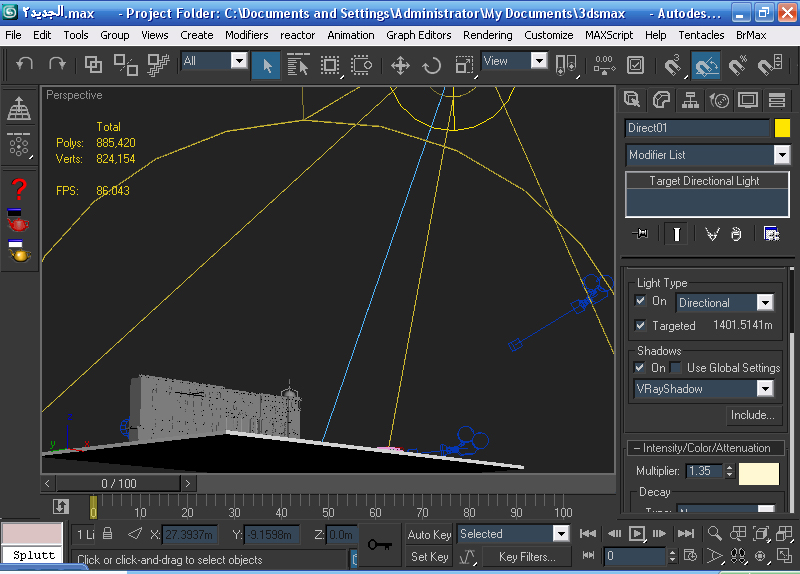This screenshot has width=800, height=574.
Task: Toggle Window/Crossing selection icon
Action: pyautogui.click(x=362, y=65)
